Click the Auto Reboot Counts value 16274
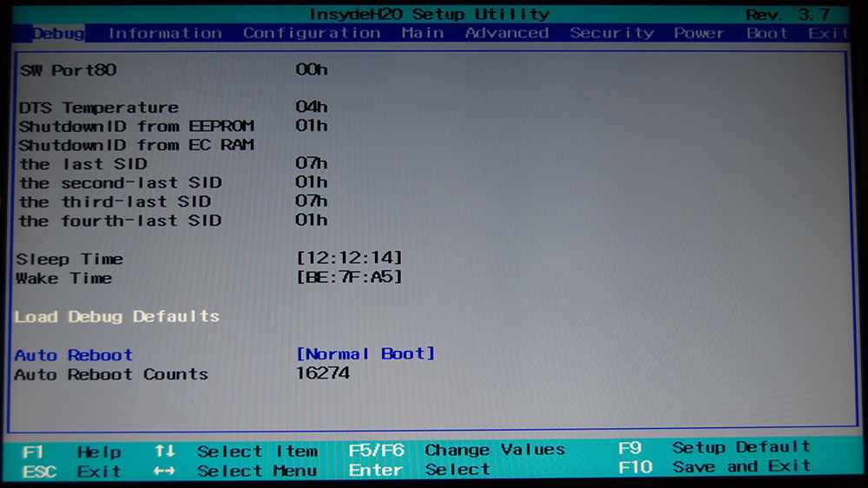 [323, 373]
